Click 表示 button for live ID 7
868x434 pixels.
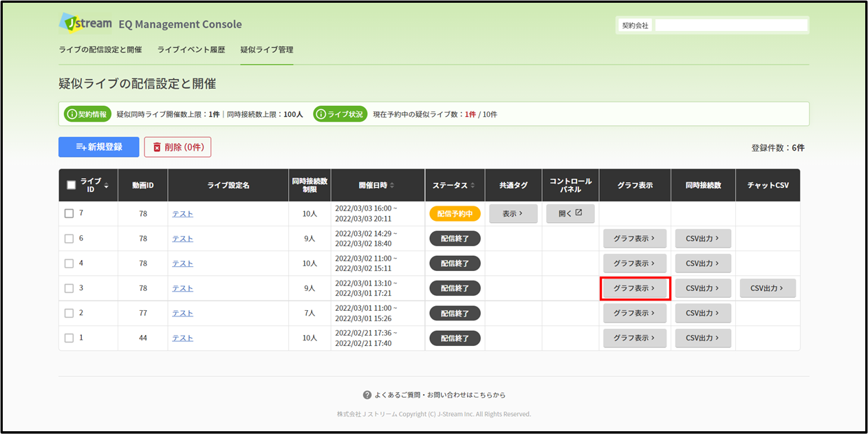(513, 213)
